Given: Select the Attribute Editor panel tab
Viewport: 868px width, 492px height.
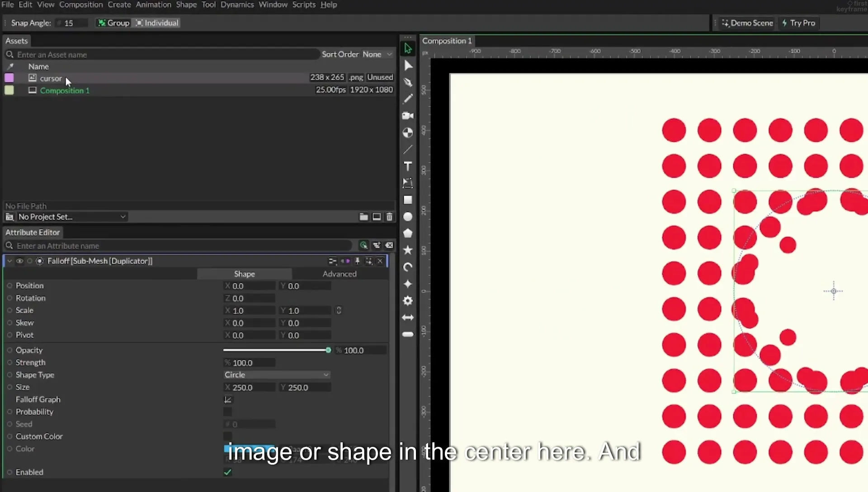Looking at the screenshot, I should pyautogui.click(x=33, y=232).
